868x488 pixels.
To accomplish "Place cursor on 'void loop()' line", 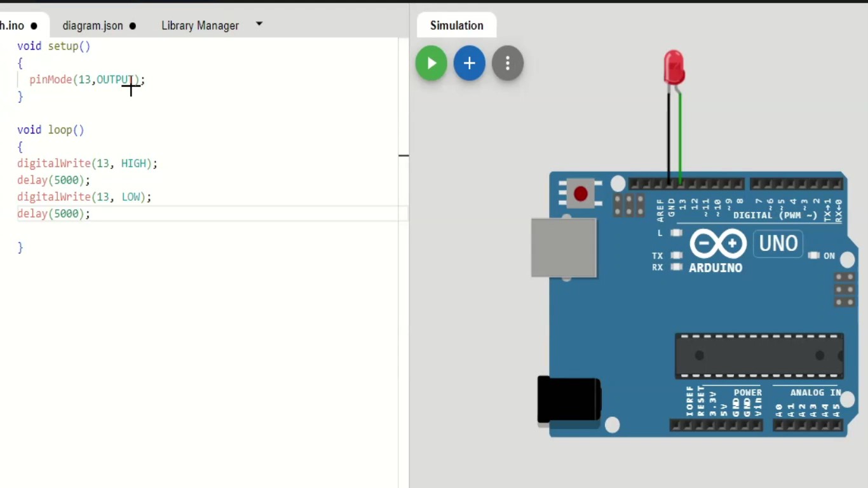I will coord(51,130).
